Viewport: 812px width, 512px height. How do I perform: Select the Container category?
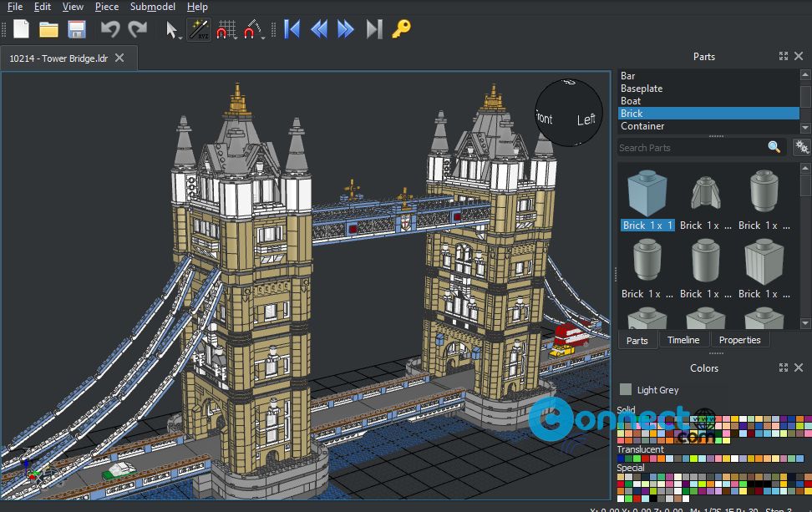tap(708, 126)
